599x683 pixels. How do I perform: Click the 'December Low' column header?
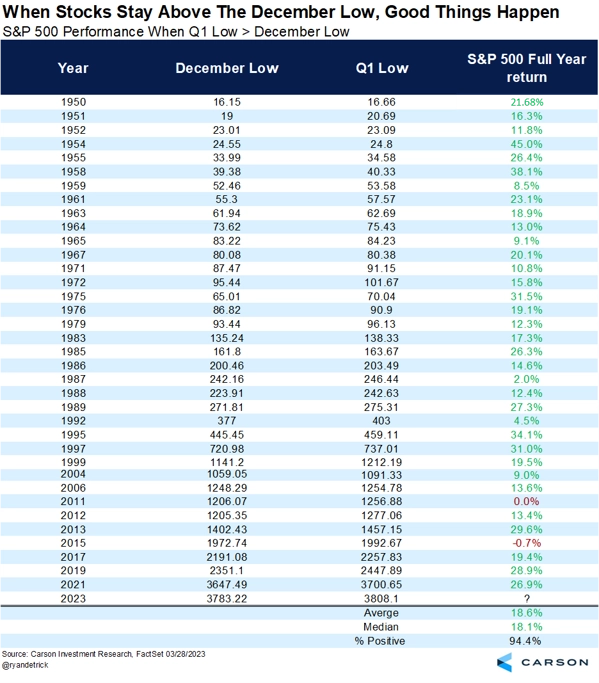[x=227, y=68]
